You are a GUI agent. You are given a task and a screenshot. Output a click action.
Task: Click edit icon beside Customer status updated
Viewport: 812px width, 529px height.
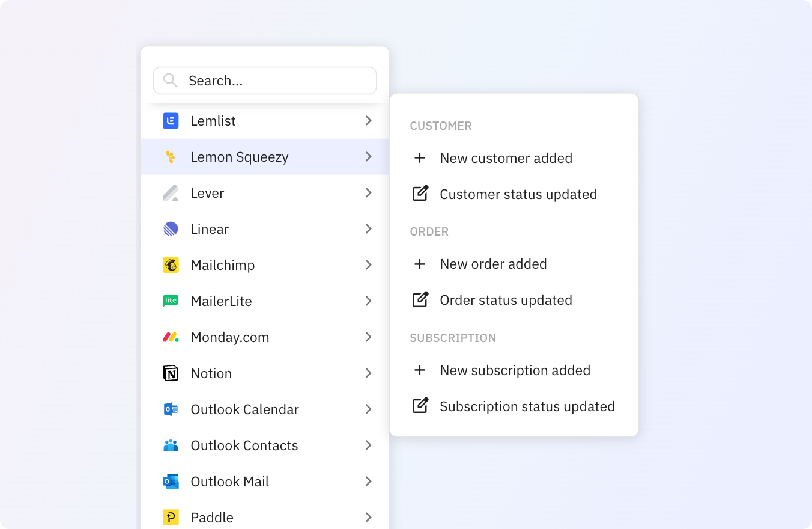tap(420, 194)
